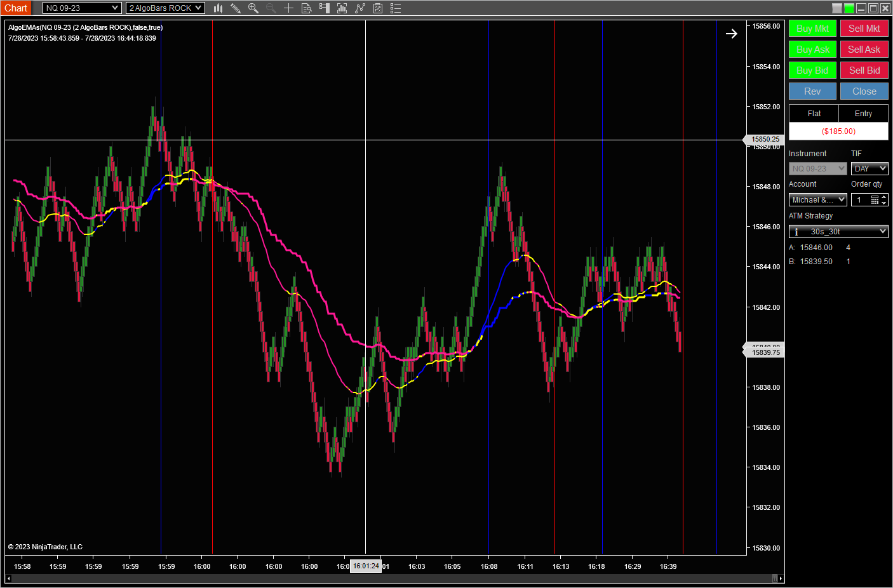893x588 pixels.
Task: Select the crosshair cursor tool
Action: pos(288,8)
